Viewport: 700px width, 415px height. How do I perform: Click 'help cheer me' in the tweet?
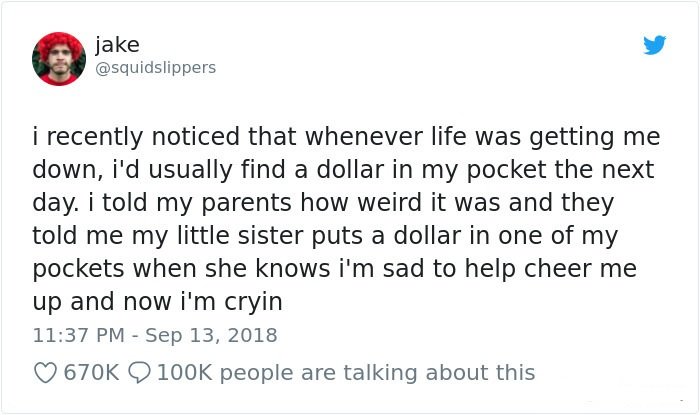550,269
